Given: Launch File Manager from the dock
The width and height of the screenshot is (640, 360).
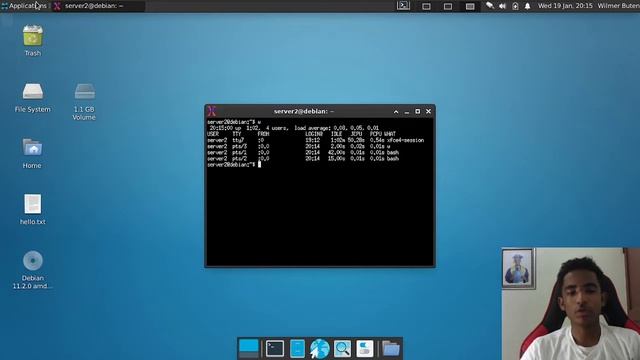Looking at the screenshot, I should coord(297,349).
